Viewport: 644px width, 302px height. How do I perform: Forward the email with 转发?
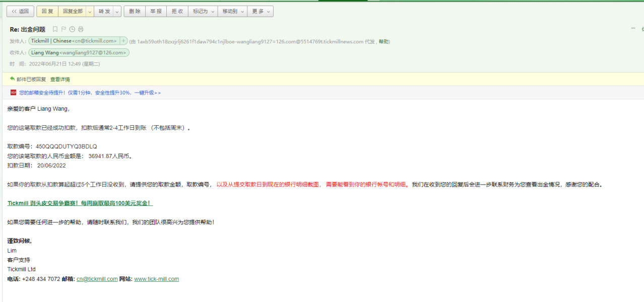[104, 11]
